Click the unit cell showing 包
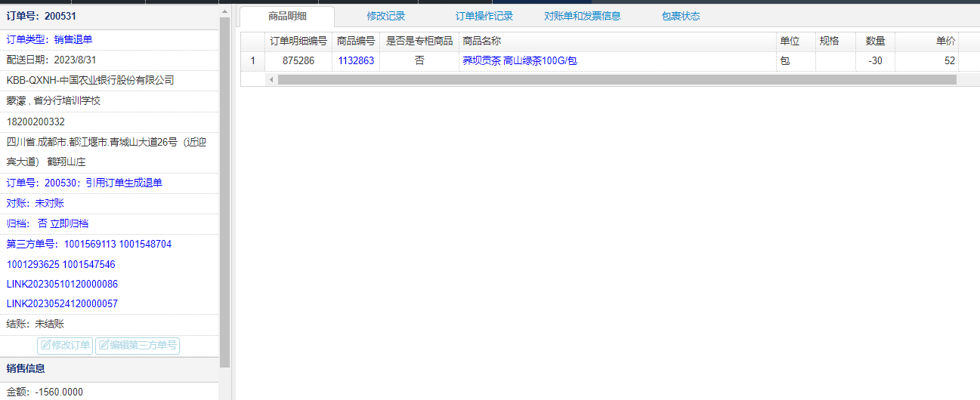Screen dimensions: 980x400 (796, 61)
